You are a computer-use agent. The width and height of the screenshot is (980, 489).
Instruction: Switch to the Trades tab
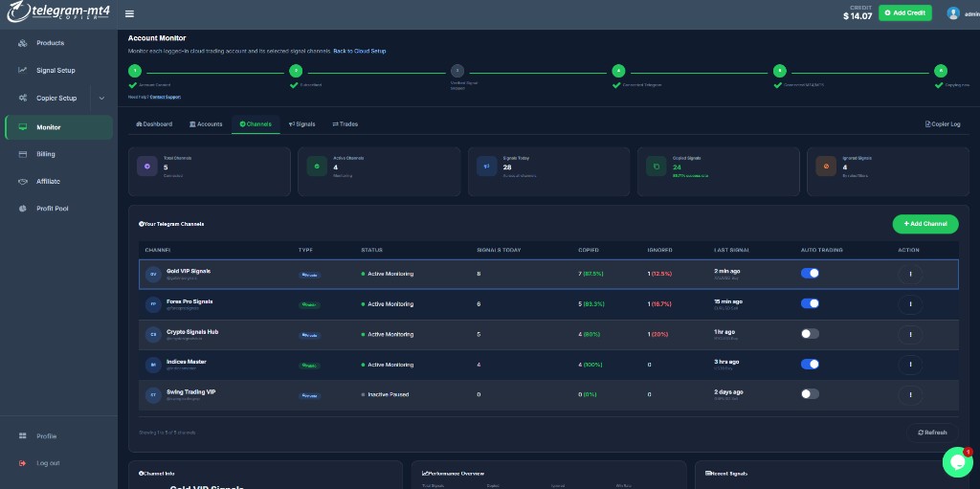click(x=345, y=124)
